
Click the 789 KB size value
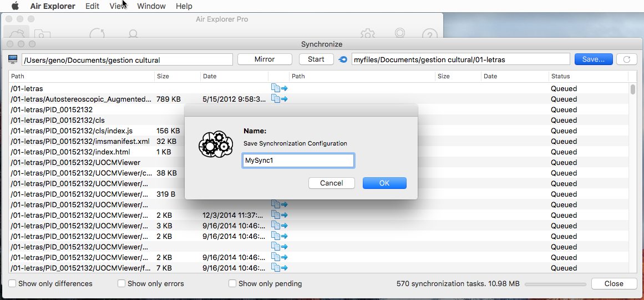click(169, 99)
